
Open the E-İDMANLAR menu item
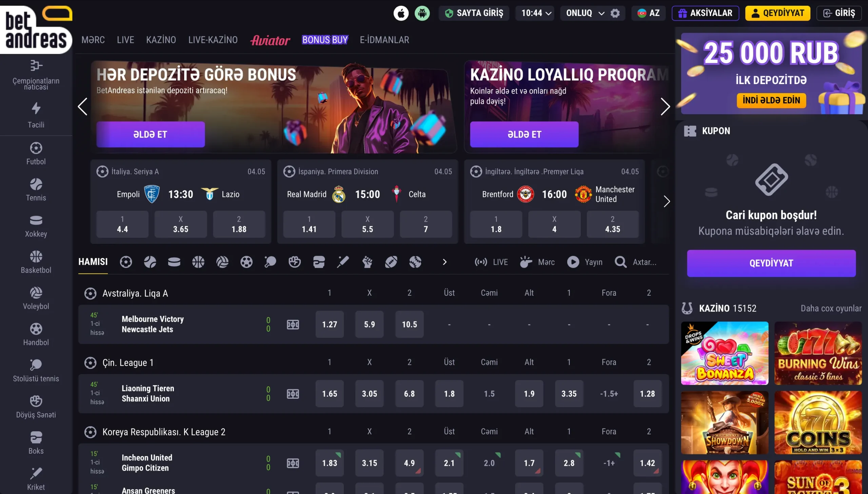tap(384, 40)
